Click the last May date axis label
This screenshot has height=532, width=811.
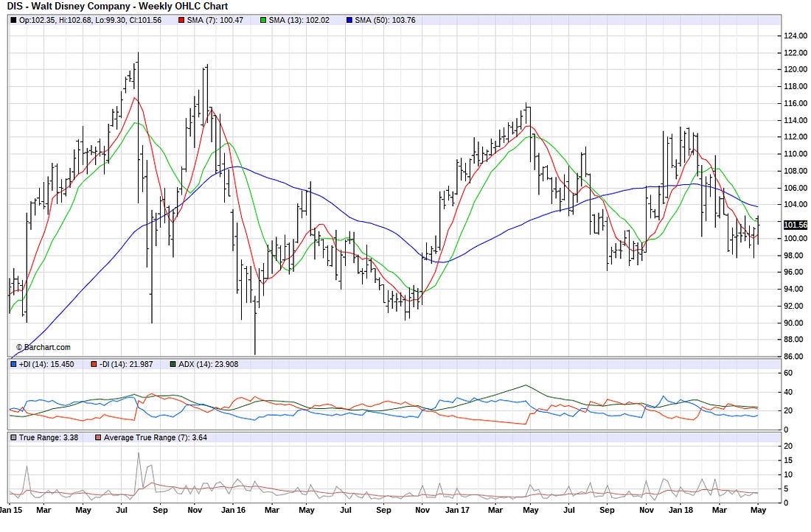(758, 511)
